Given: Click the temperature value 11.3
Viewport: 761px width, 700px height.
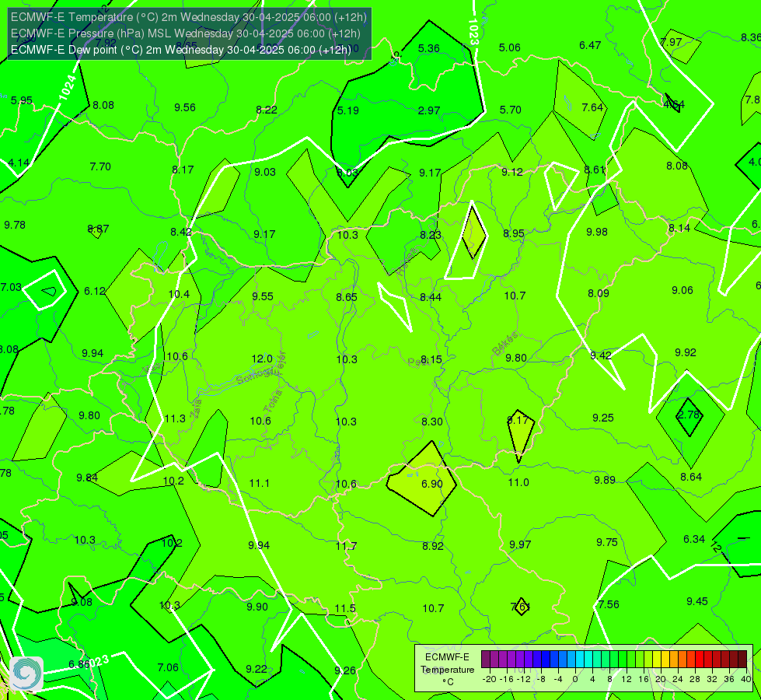Looking at the screenshot, I should click(x=175, y=418).
